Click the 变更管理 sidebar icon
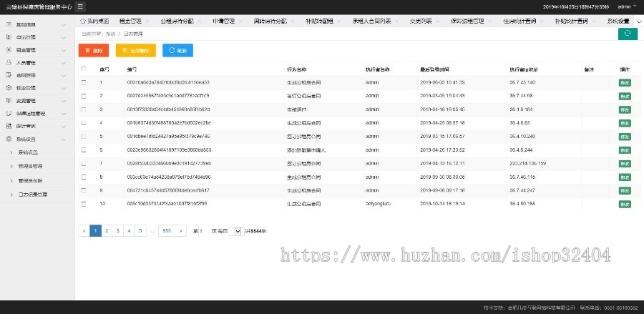Viewport: 644px width, 314px height. point(9,101)
